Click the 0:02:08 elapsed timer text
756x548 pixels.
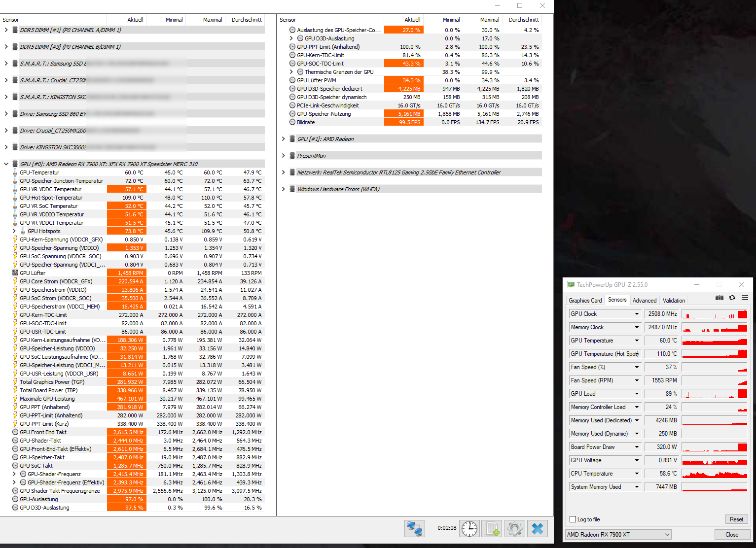(447, 528)
